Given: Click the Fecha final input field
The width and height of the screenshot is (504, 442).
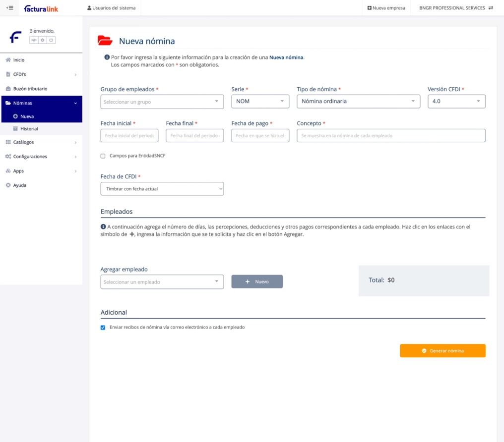Looking at the screenshot, I should (195, 135).
